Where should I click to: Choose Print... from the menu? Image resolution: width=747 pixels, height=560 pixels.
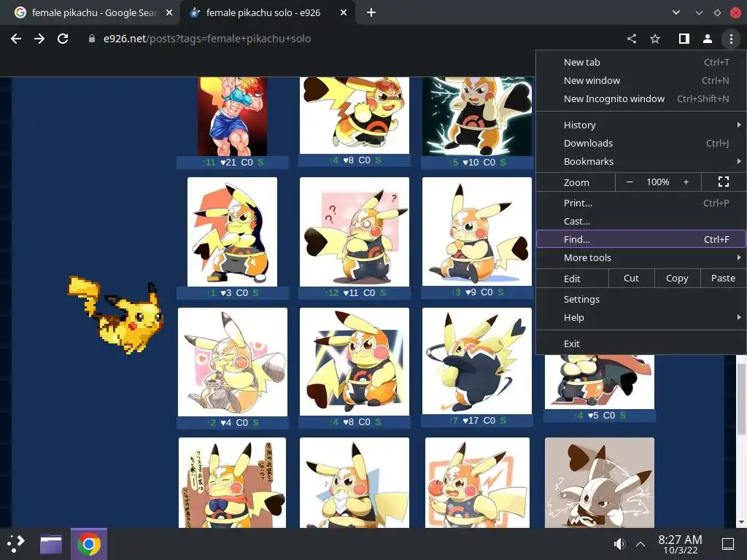[x=641, y=203]
